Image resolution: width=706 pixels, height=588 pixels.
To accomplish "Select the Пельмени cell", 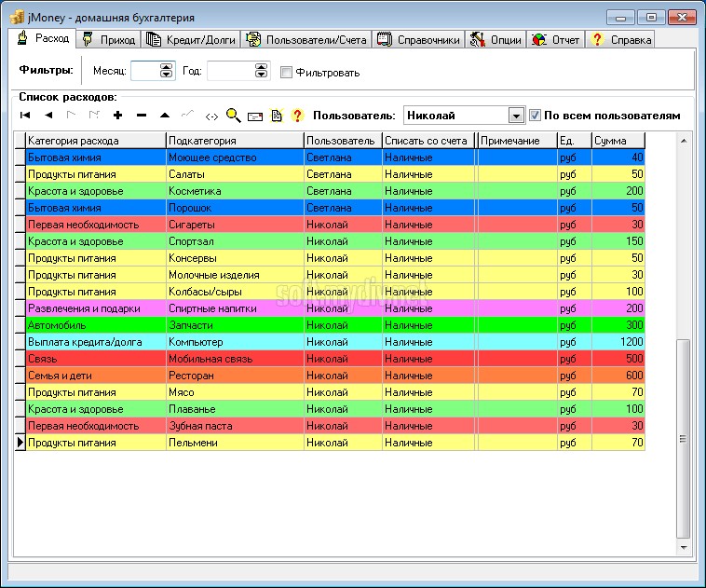I will tap(235, 443).
